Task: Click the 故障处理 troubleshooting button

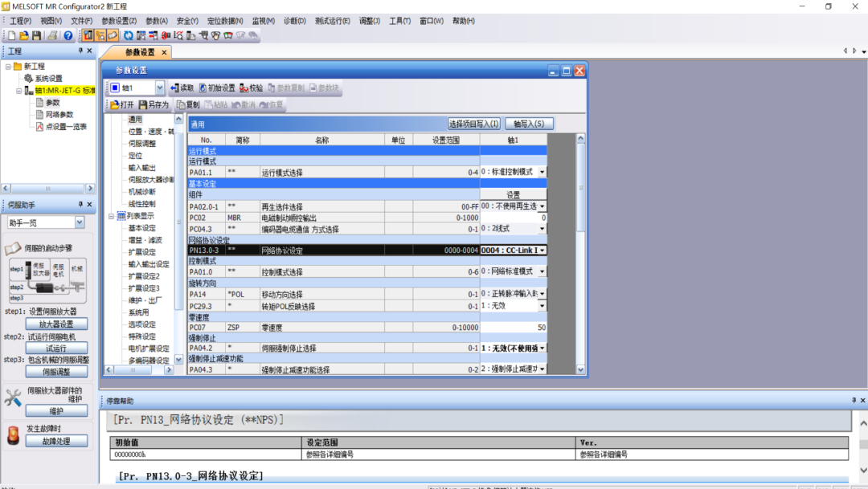Action: tap(56, 442)
